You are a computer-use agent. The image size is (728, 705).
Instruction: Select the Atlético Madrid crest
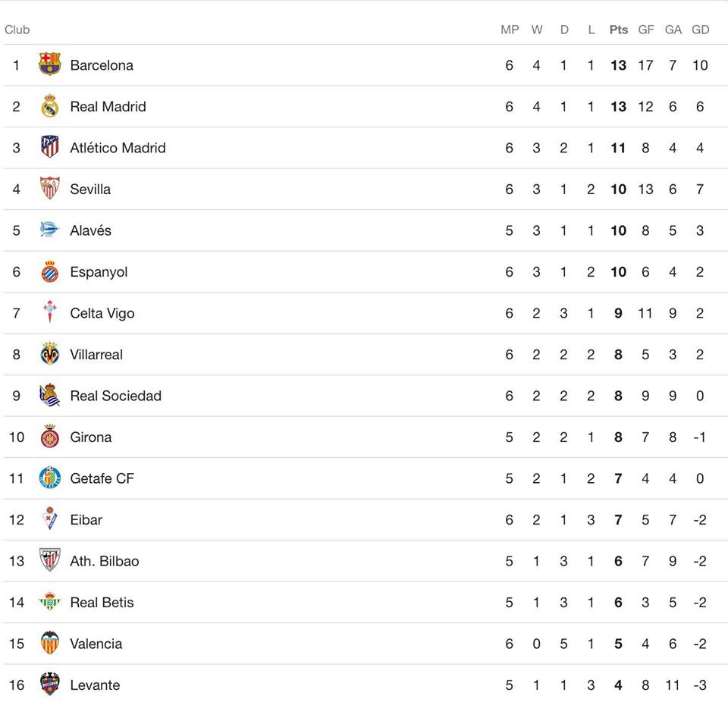point(50,147)
